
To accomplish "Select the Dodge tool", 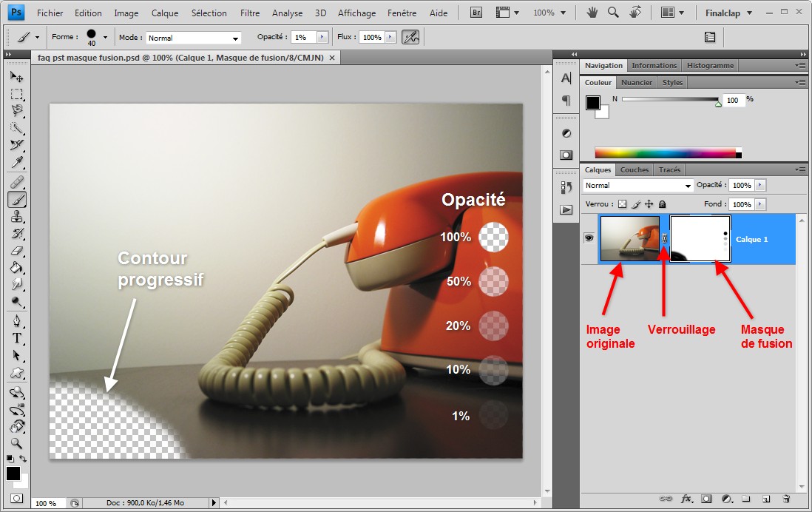I will click(x=16, y=302).
